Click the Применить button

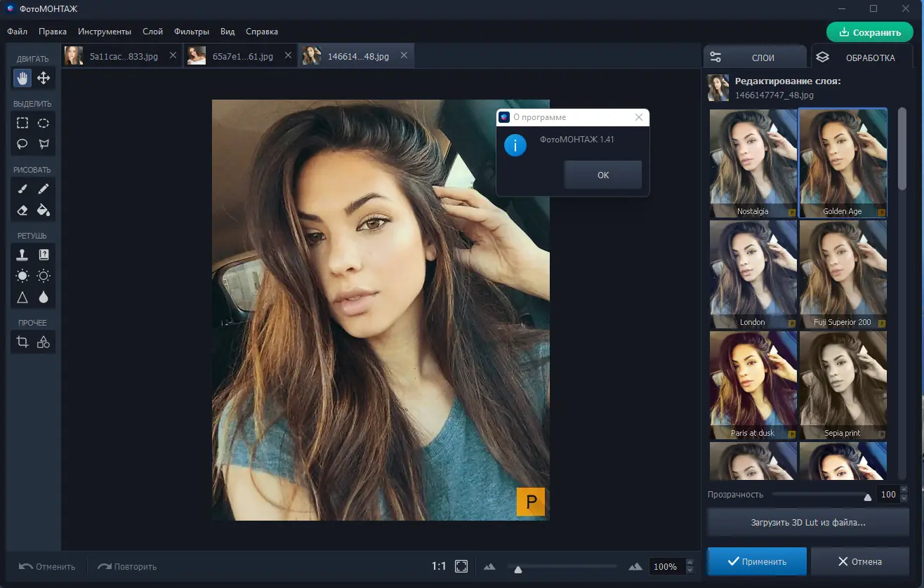[757, 561]
